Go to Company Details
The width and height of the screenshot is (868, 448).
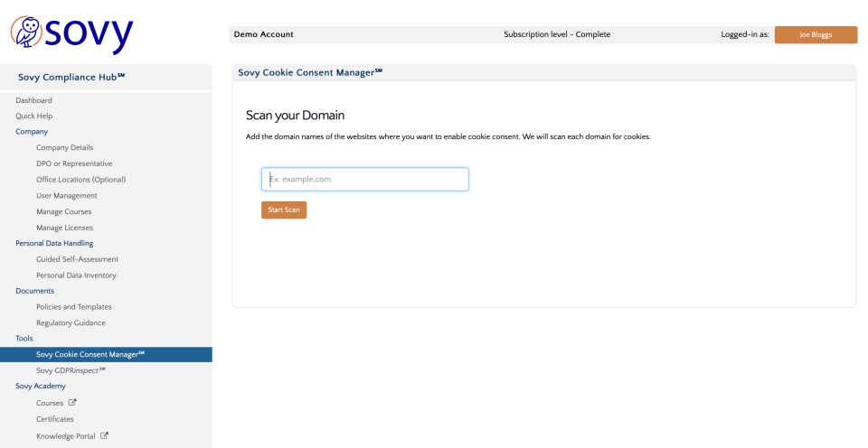[x=65, y=147]
